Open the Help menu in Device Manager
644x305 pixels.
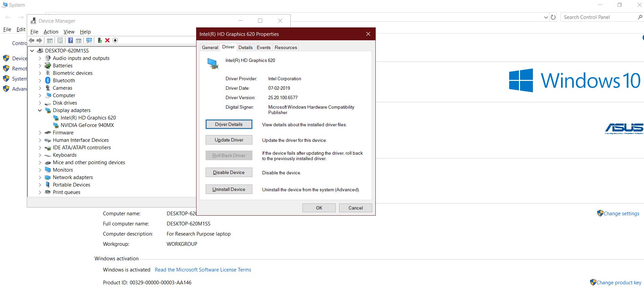pyautogui.click(x=85, y=32)
